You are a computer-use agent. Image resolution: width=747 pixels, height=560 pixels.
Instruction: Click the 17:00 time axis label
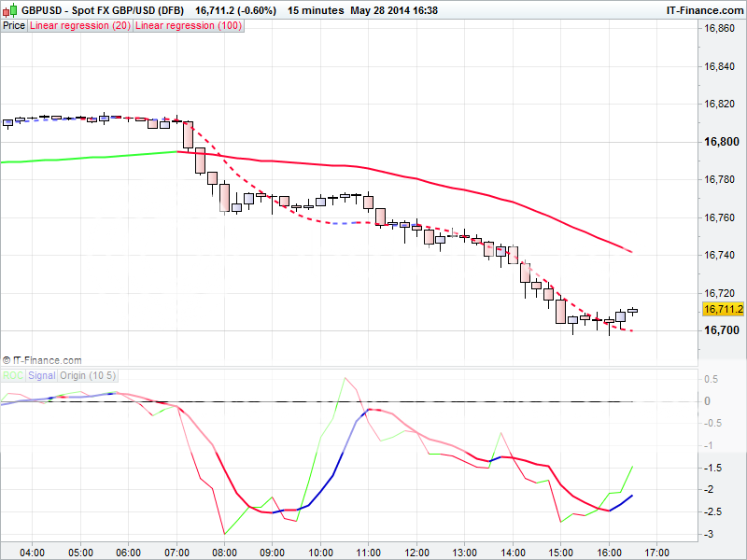[x=656, y=553]
